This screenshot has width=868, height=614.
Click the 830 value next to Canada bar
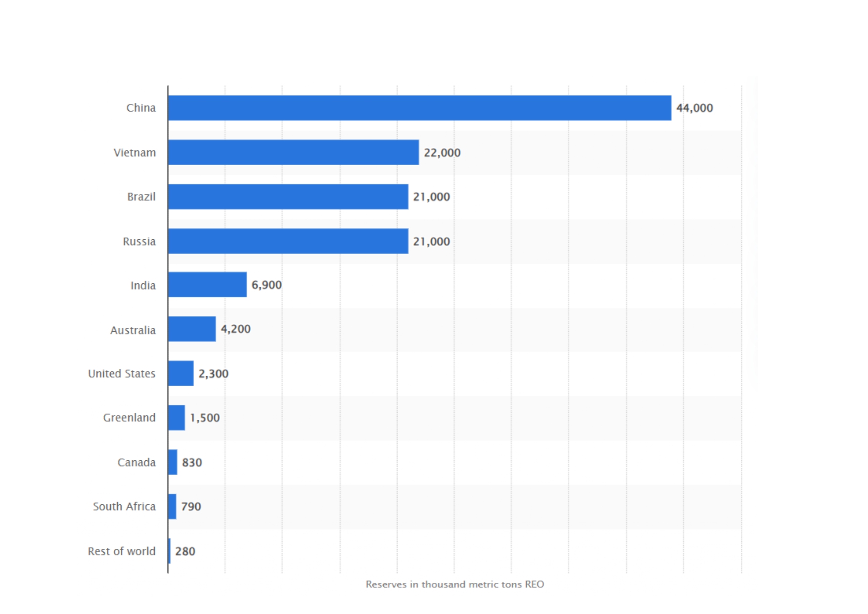pos(192,462)
